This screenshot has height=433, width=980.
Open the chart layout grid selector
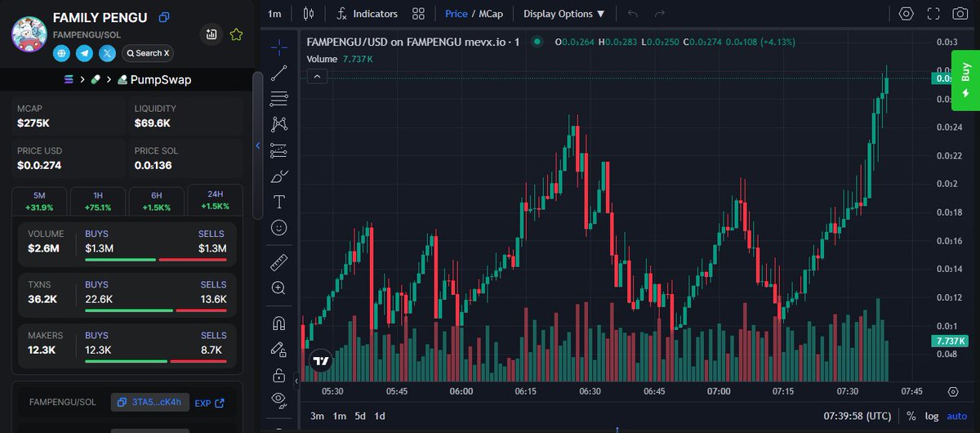tap(418, 14)
